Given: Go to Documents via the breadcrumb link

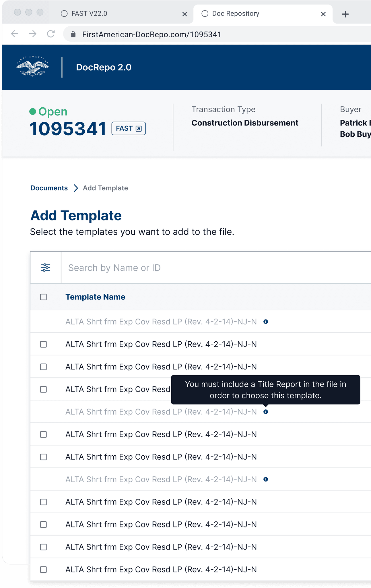Looking at the screenshot, I should click(49, 188).
